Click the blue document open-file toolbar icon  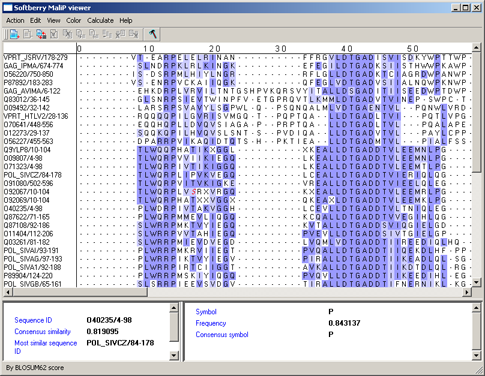tap(15, 34)
